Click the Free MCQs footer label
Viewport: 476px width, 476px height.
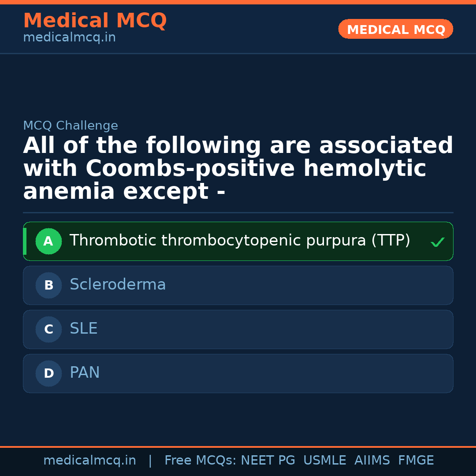coord(200,461)
